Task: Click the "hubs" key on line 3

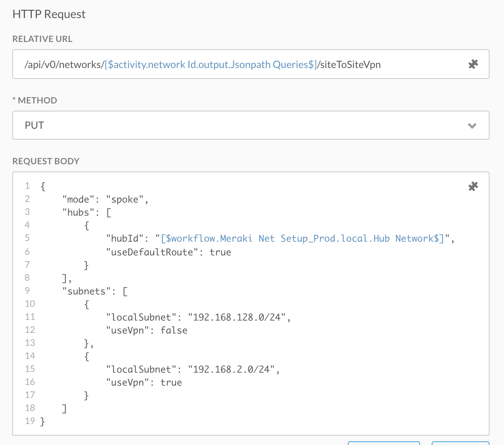Action: click(78, 213)
